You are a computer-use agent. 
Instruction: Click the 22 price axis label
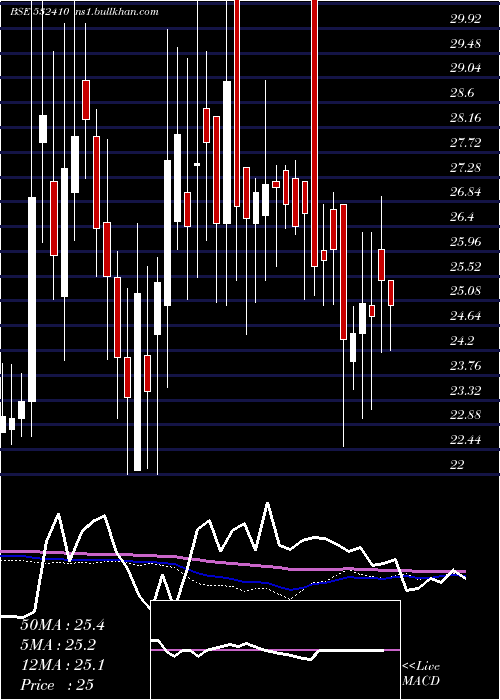click(457, 465)
